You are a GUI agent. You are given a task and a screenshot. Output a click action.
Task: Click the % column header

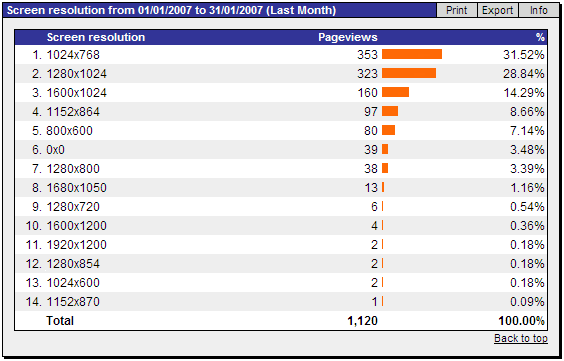click(x=540, y=37)
